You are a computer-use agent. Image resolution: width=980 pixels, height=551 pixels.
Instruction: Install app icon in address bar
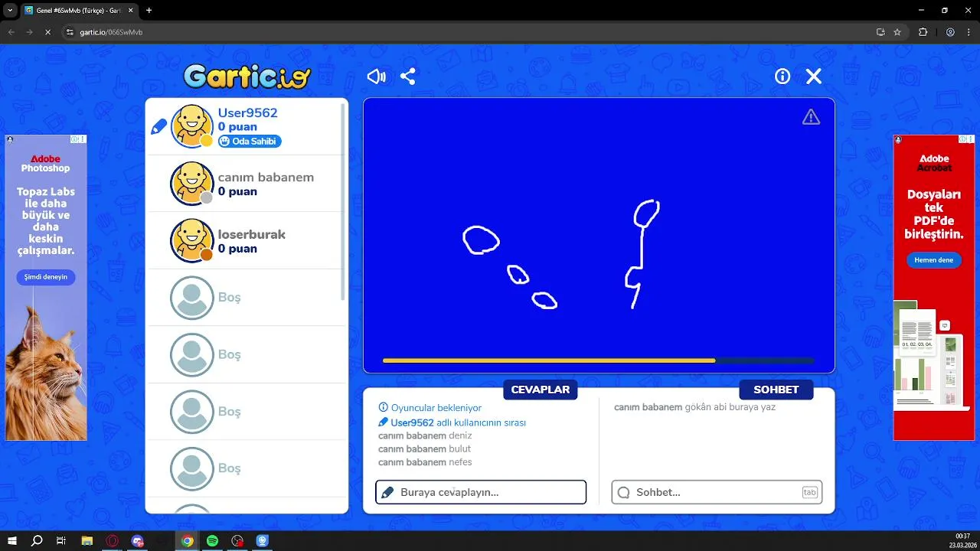click(880, 32)
